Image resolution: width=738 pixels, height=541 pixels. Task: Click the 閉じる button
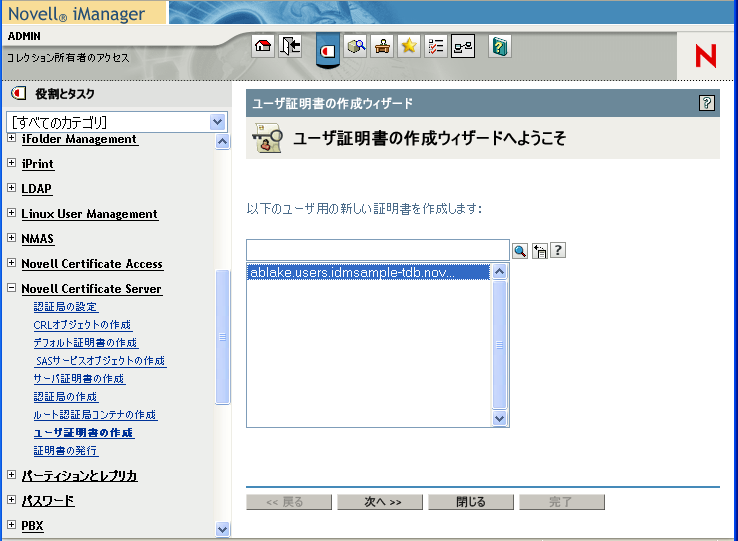pyautogui.click(x=471, y=502)
